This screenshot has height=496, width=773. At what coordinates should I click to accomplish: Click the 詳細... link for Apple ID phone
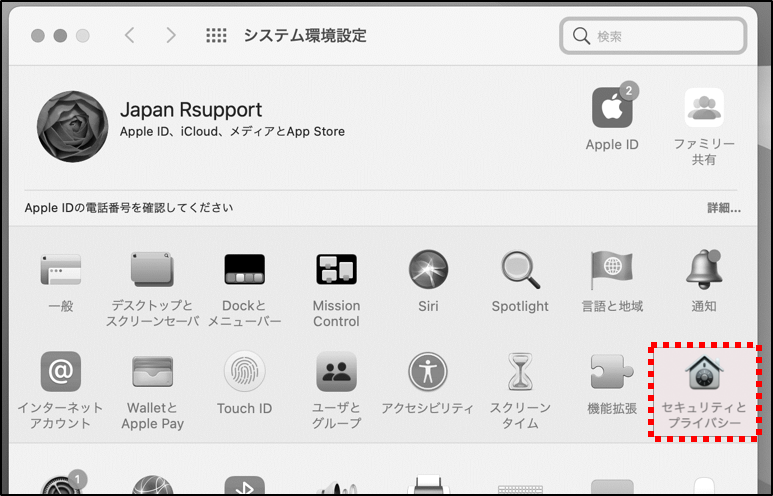click(723, 208)
